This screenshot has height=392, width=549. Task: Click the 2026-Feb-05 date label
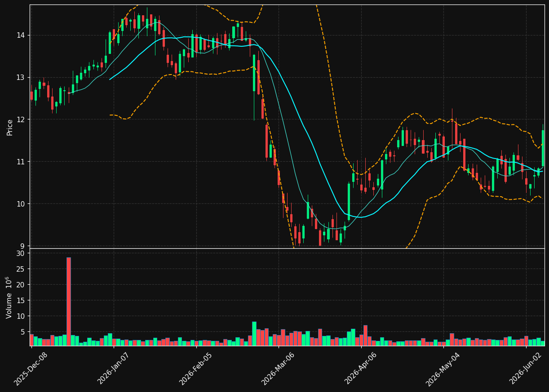point(195,369)
